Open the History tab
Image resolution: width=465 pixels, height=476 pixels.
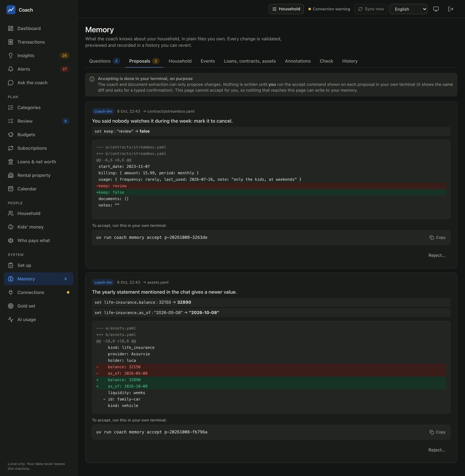click(350, 61)
